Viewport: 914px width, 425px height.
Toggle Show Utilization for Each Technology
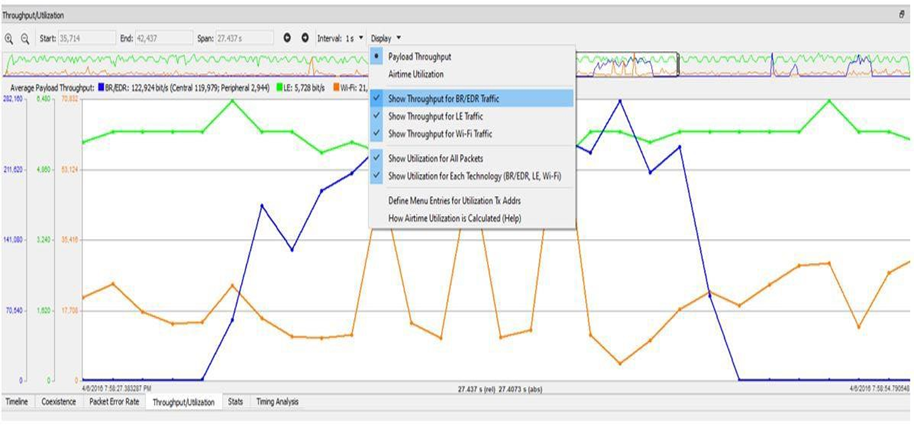tap(472, 175)
